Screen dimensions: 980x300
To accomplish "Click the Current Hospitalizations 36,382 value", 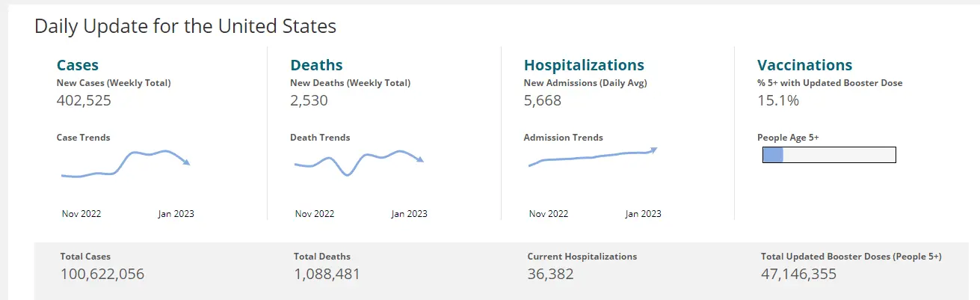I will coord(550,274).
